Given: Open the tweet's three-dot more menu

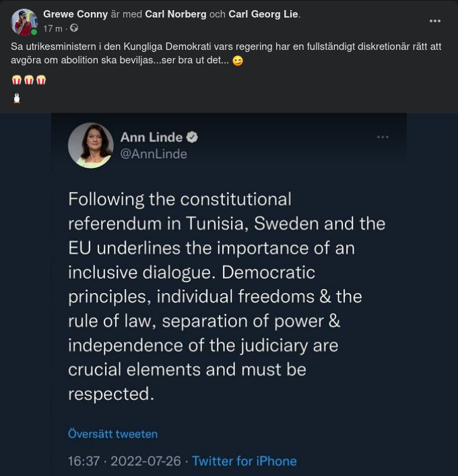Looking at the screenshot, I should (383, 137).
